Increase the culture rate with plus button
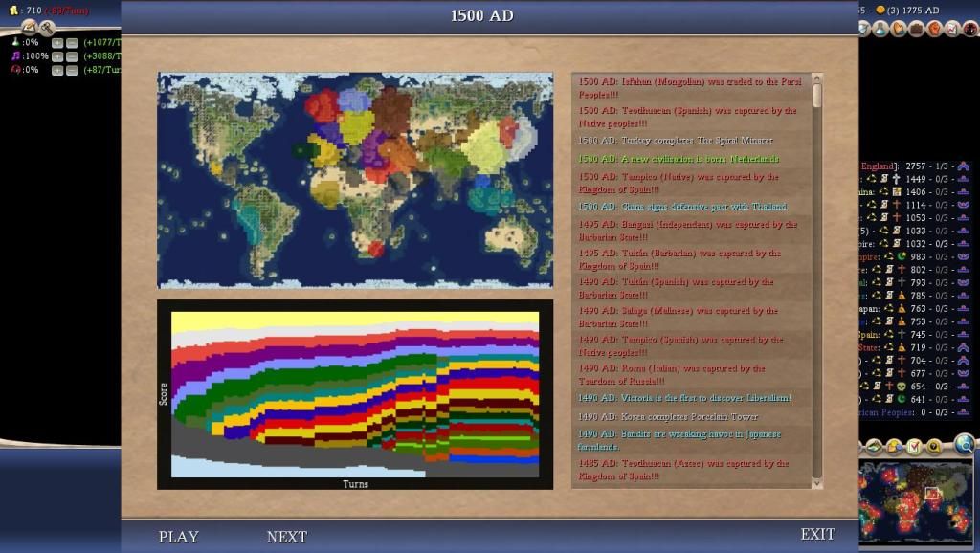980x553 pixels. [x=57, y=56]
